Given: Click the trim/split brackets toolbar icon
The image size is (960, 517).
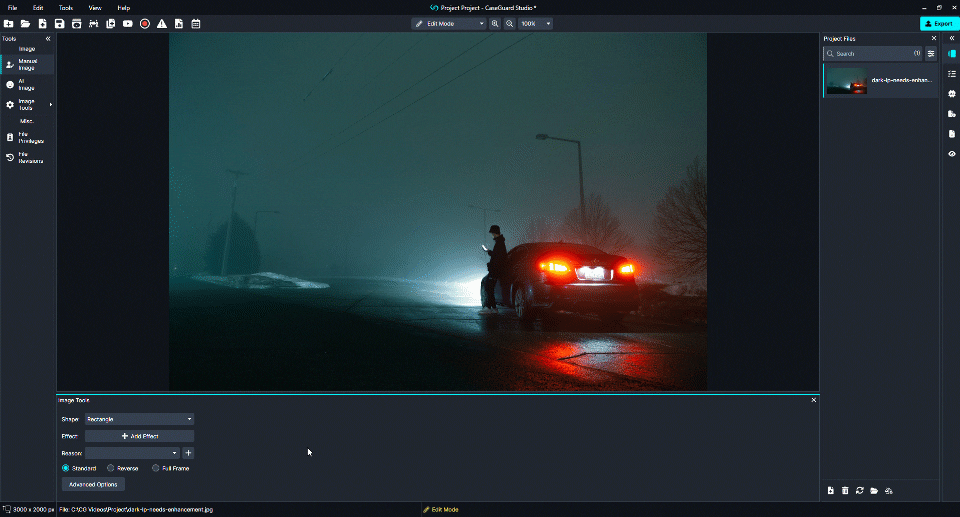Looking at the screenshot, I should pyautogui.click(x=94, y=24).
